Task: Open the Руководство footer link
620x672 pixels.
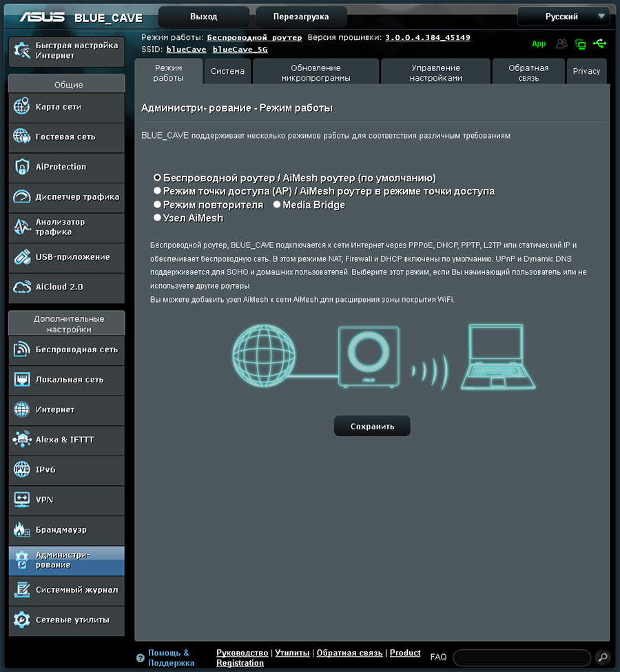Action: coord(242,653)
